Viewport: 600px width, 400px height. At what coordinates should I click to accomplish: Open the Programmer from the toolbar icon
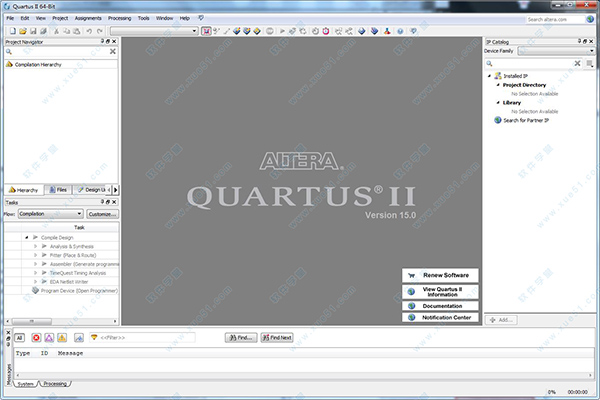tap(374, 31)
